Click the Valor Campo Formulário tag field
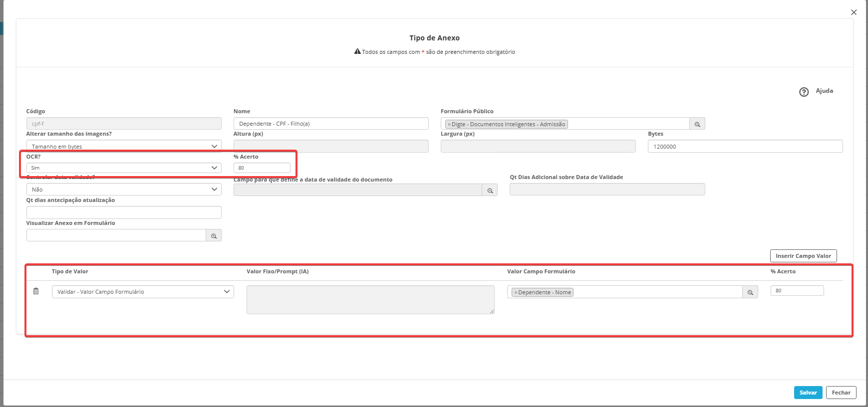Image resolution: width=868 pixels, height=407 pixels. coord(625,292)
